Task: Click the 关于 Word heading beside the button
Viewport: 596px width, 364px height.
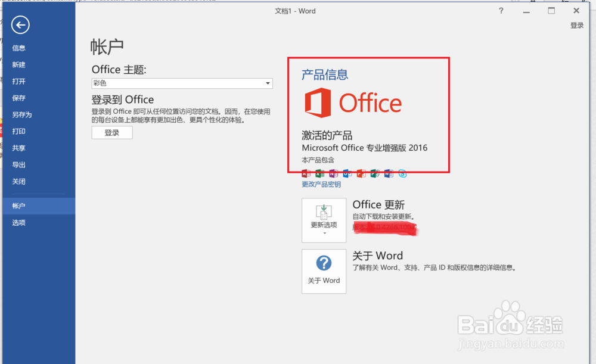Action: (x=377, y=256)
